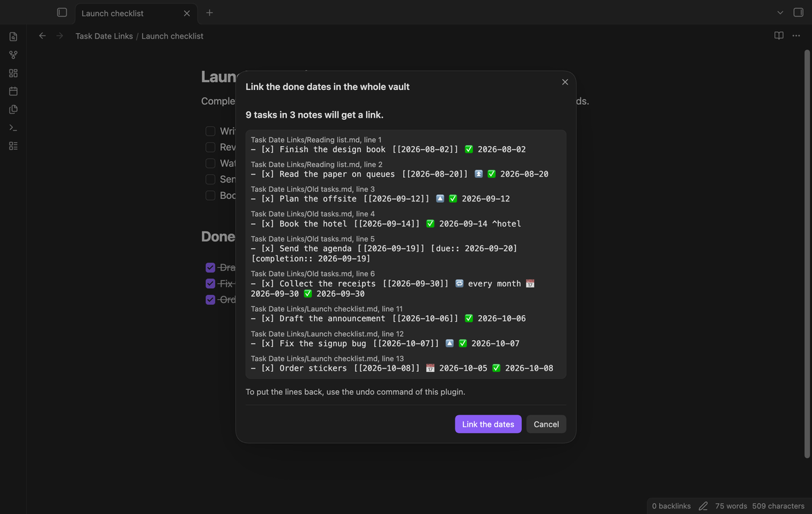Navigate back with the left arrow
The height and width of the screenshot is (514, 812).
coord(43,36)
